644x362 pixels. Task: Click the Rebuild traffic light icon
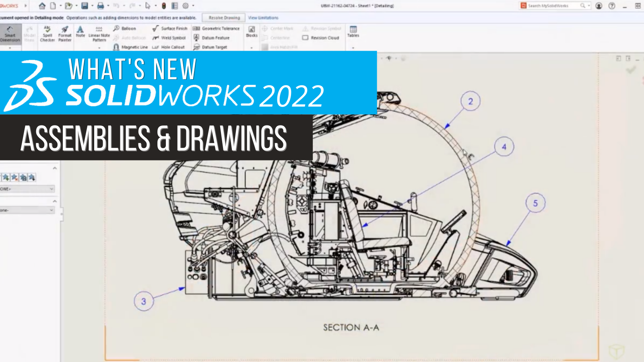click(164, 6)
